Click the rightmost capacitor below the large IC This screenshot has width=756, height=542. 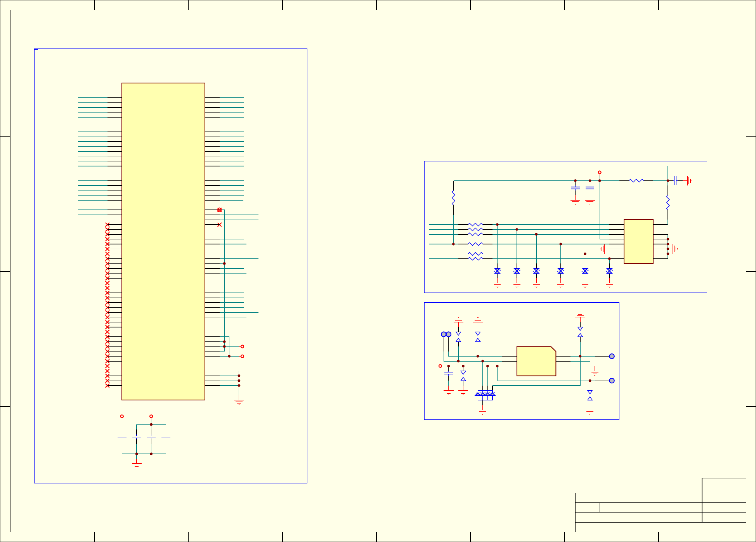(166, 437)
